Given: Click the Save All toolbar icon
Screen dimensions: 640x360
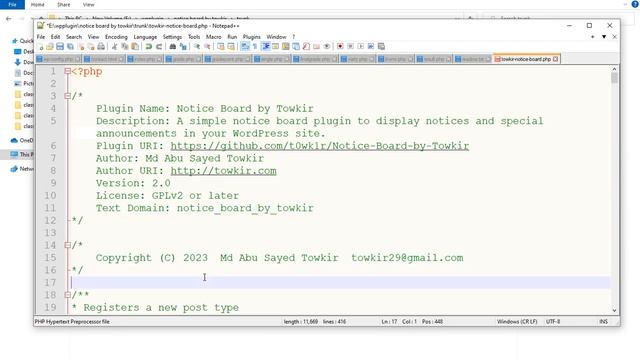Looking at the screenshot, I should point(70,47).
